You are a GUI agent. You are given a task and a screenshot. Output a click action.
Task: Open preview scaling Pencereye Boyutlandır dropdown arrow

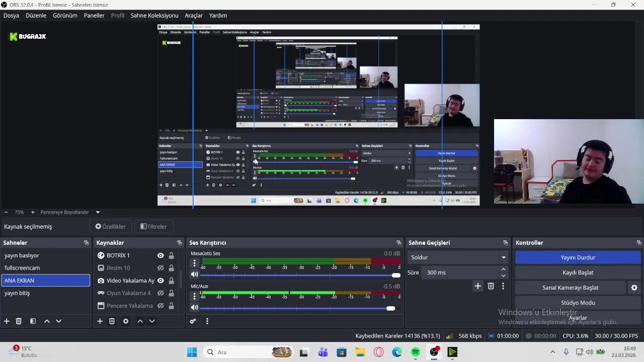(x=98, y=212)
